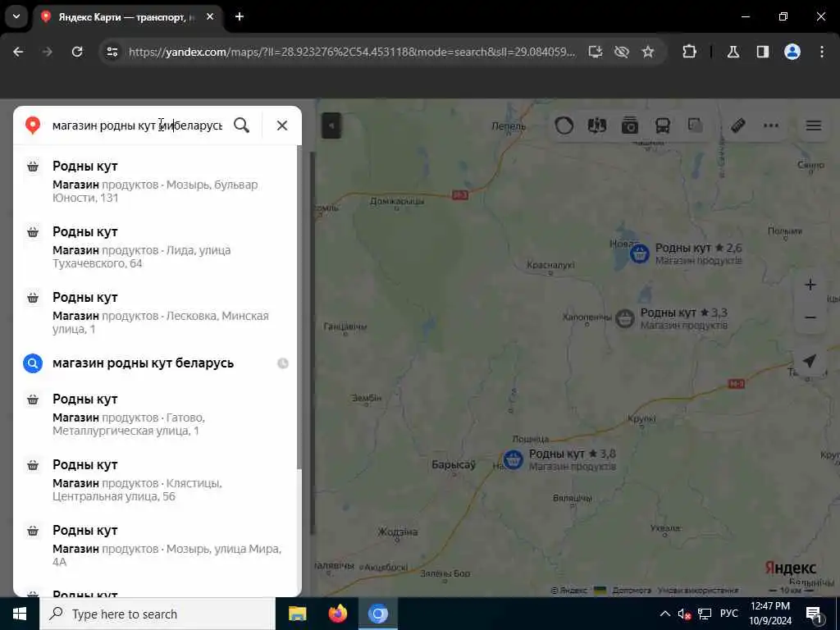Open Chrome three-dot menu
Viewport: 840px width, 630px height.
click(x=822, y=52)
